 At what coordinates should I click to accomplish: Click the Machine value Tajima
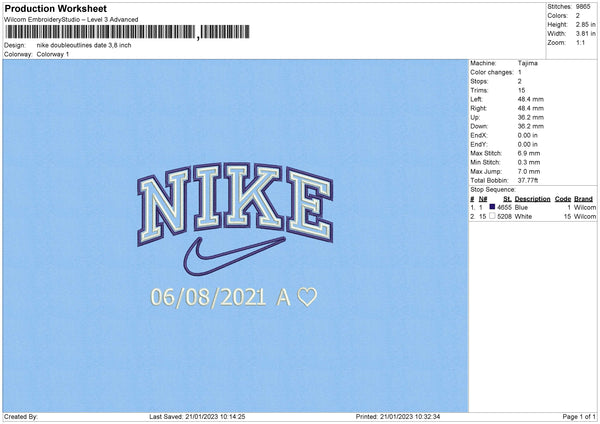click(x=528, y=63)
